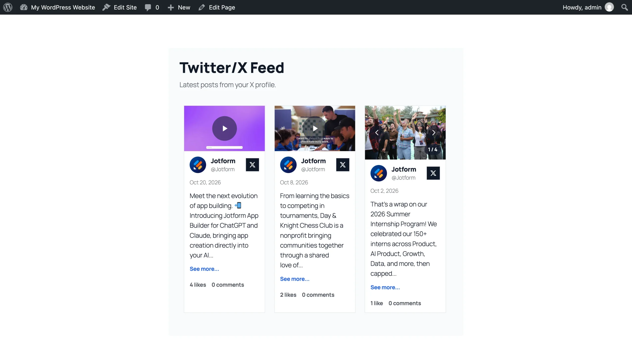Click the Oct 8, 2026 date
632x364 pixels.
pos(294,182)
